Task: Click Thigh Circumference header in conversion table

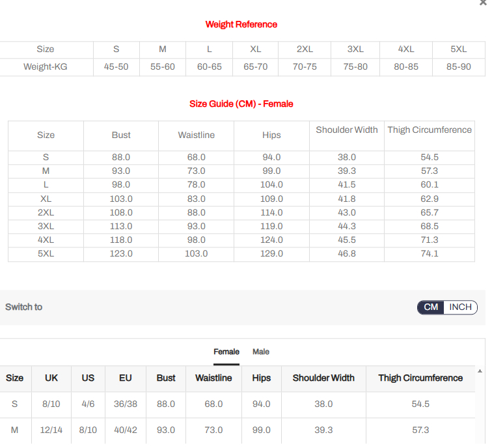Action: point(420,378)
